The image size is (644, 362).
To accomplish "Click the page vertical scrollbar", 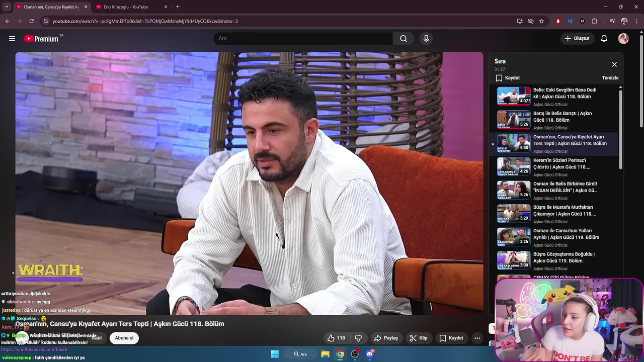I will [641, 80].
